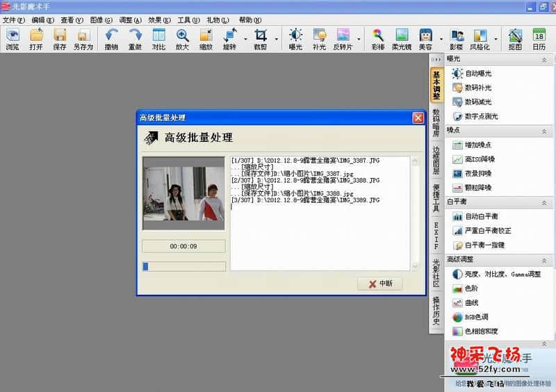
Task: Select 数字点测光 option
Action: click(475, 116)
